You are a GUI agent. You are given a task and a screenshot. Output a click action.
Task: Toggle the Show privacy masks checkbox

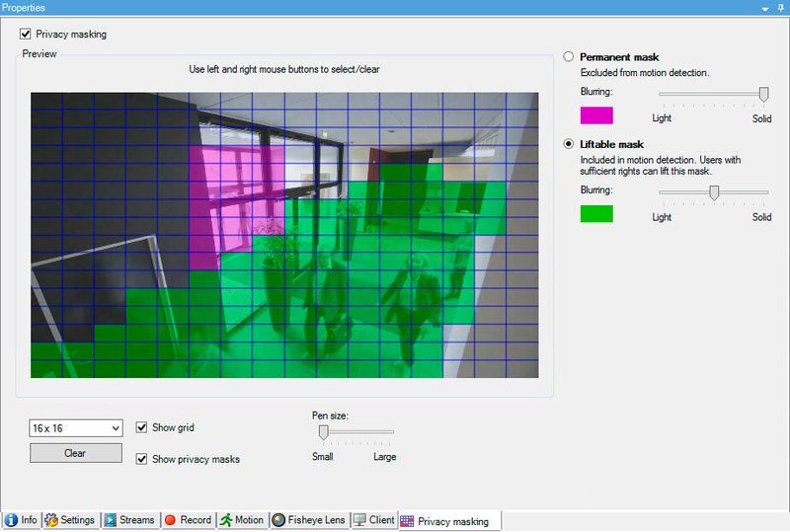pyautogui.click(x=141, y=459)
